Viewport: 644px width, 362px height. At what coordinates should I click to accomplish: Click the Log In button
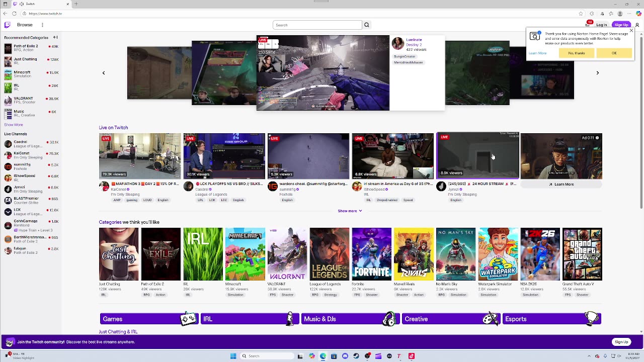click(x=601, y=25)
